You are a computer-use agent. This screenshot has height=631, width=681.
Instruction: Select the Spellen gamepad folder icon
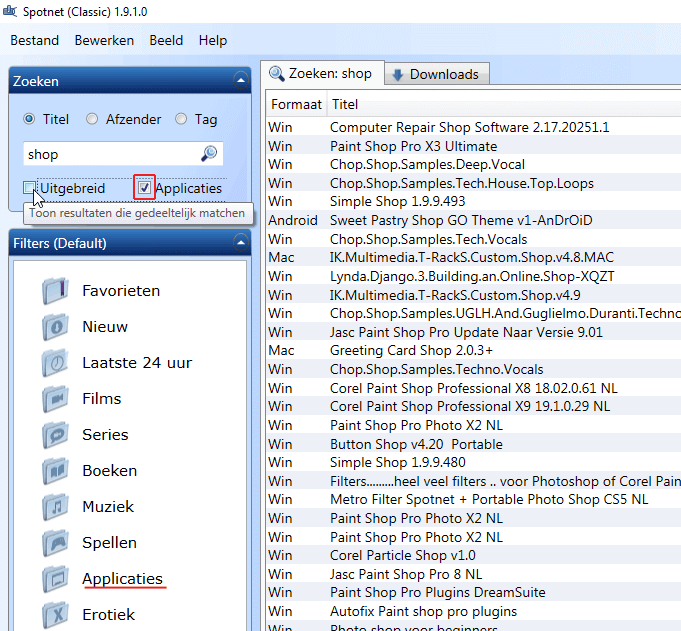[56, 543]
